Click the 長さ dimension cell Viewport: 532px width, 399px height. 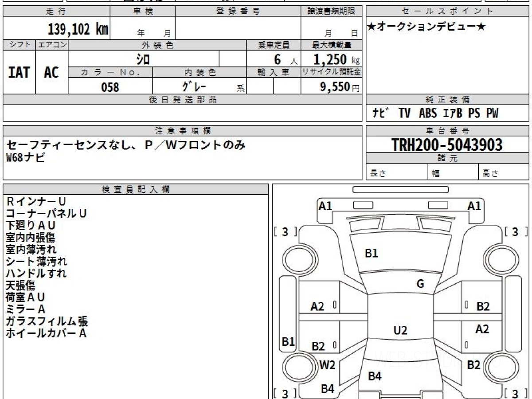coord(397,172)
